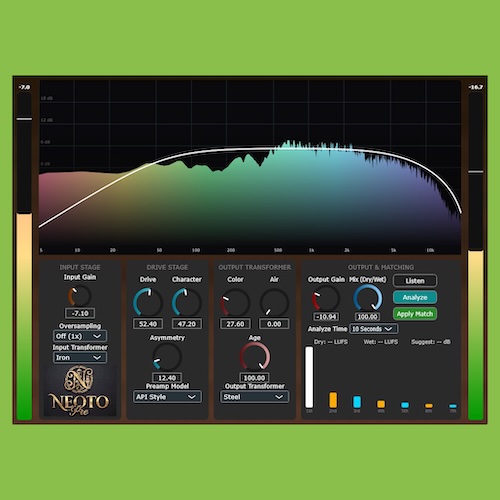Click the Character knob
The width and height of the screenshot is (500, 500).
pos(186,302)
